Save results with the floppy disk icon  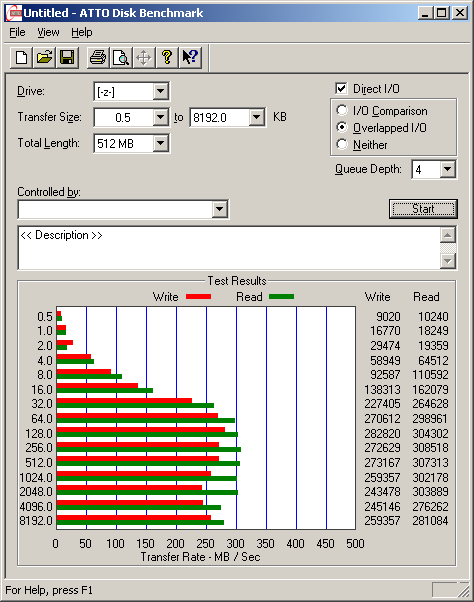(67, 58)
